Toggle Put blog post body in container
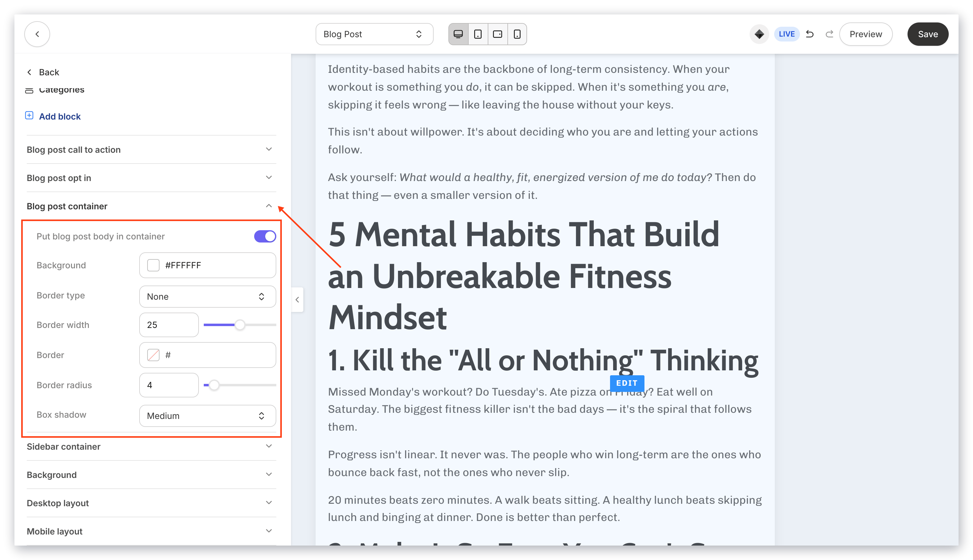 click(265, 236)
